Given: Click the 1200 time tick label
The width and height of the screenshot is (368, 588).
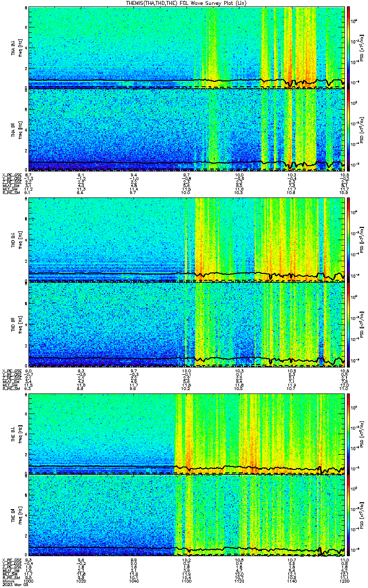Looking at the screenshot, I should 344,581.
